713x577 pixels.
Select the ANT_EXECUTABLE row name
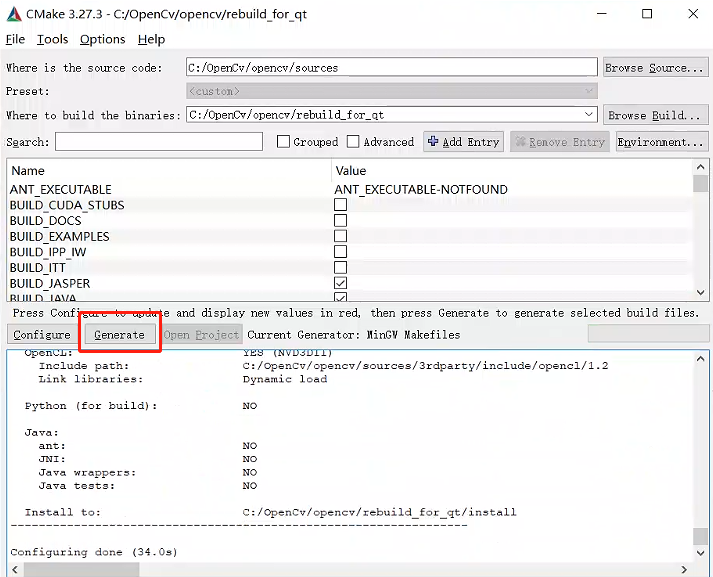[x=60, y=189]
